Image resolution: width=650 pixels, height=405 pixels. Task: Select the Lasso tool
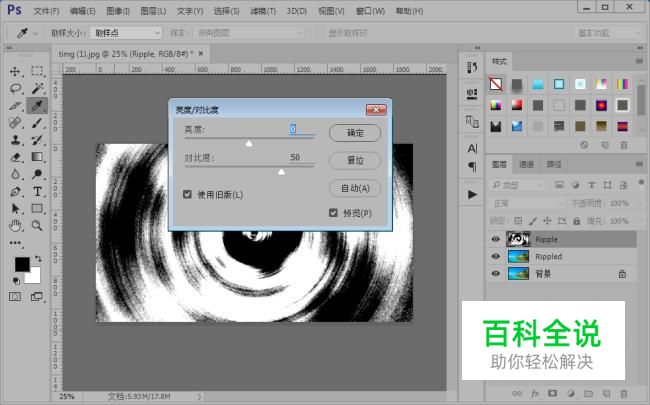tap(15, 88)
